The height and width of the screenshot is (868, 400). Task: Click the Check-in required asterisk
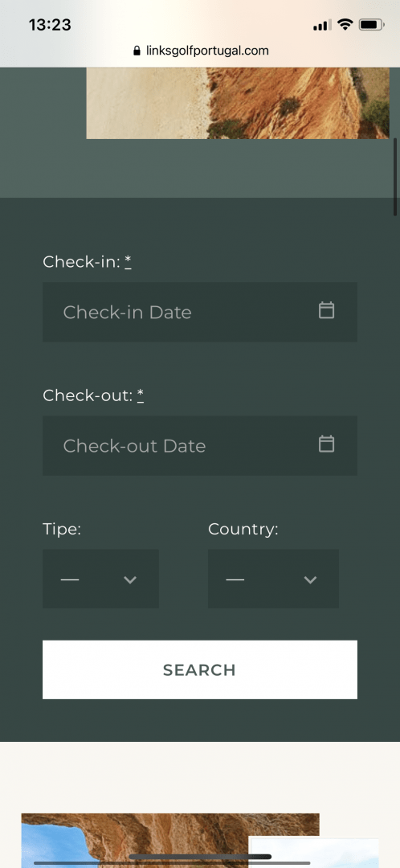click(128, 260)
